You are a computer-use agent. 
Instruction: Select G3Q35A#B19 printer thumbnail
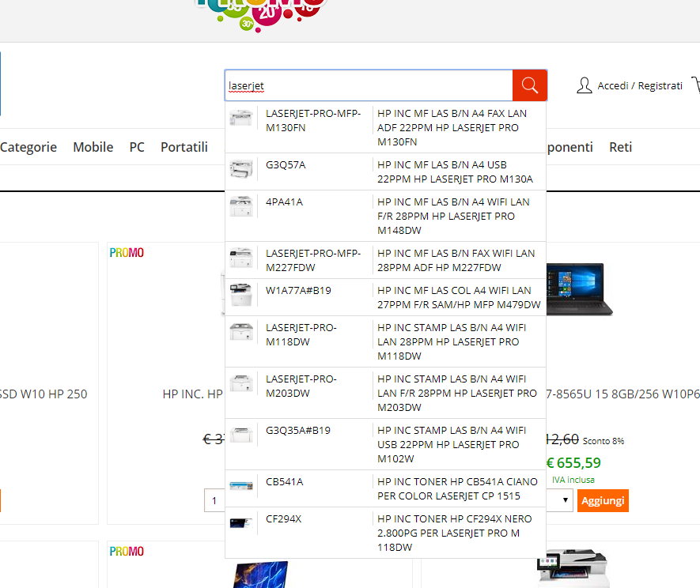tap(241, 435)
